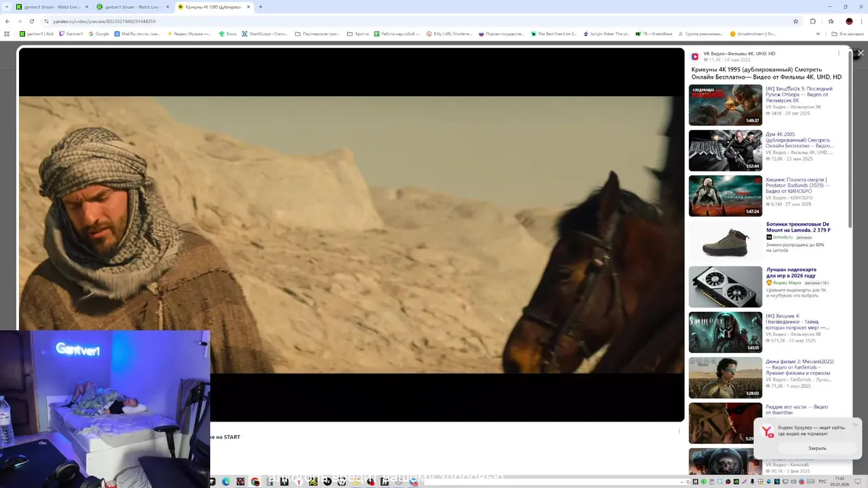Open The Best Free Live S... bookmark
The width and height of the screenshot is (868, 488).
click(554, 33)
